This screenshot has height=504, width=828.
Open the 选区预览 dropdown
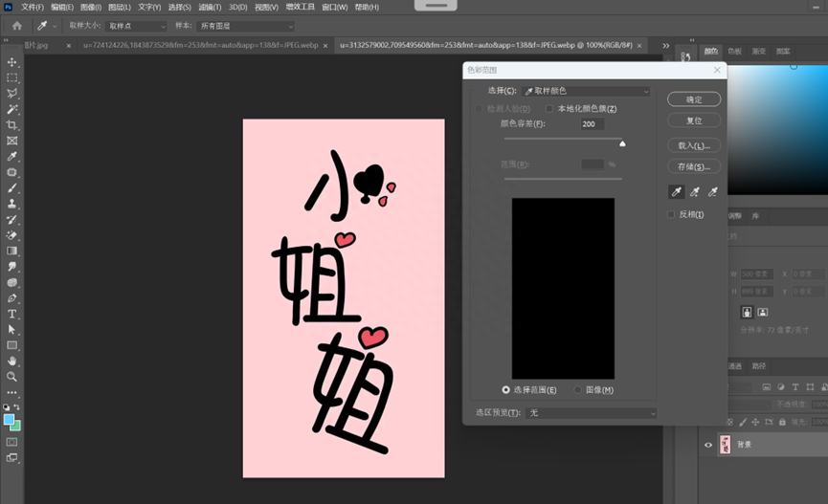592,413
